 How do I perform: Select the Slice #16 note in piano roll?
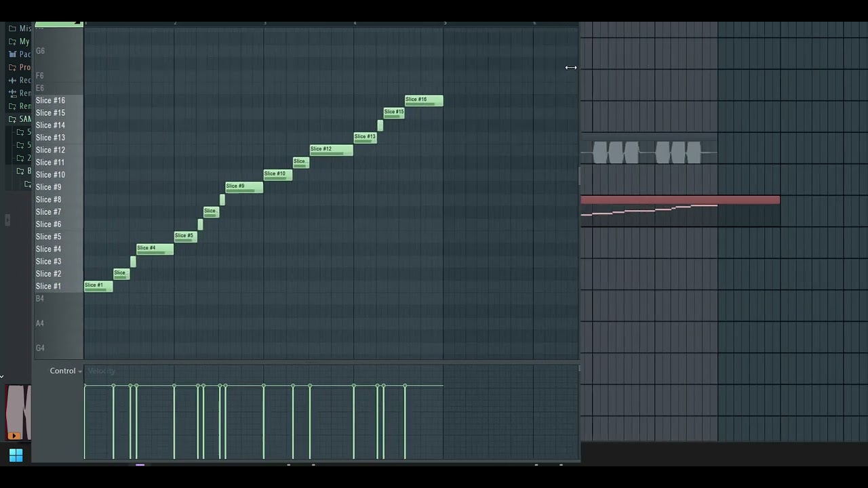click(424, 100)
